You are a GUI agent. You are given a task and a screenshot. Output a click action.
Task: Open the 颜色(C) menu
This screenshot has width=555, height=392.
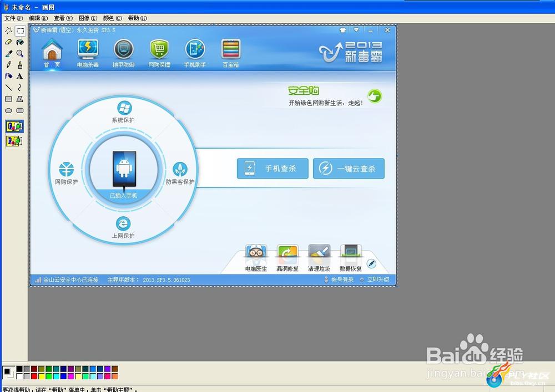(x=113, y=18)
